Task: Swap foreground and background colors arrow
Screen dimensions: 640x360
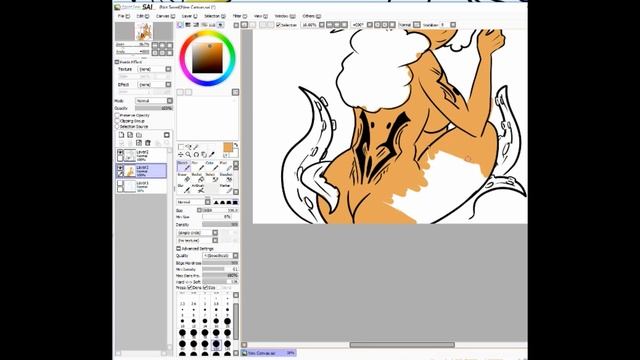Action: coord(236,145)
